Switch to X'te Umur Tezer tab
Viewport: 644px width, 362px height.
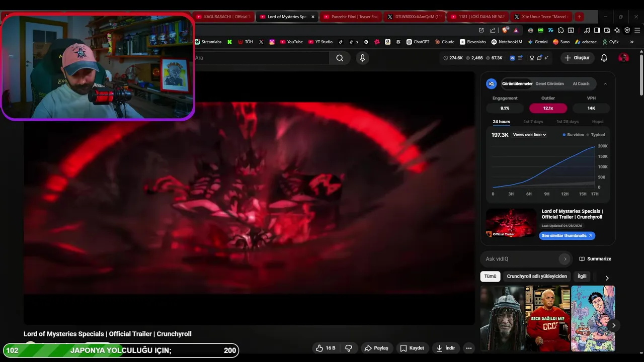click(x=541, y=17)
